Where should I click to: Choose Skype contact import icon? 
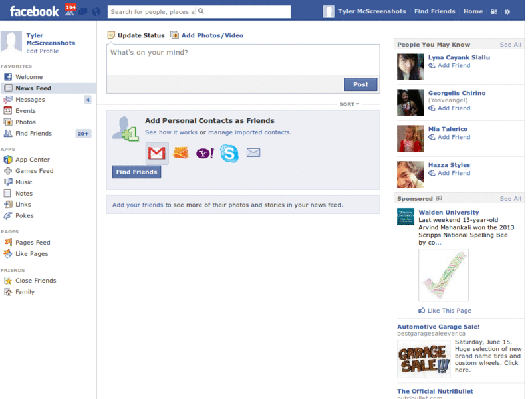tap(229, 153)
